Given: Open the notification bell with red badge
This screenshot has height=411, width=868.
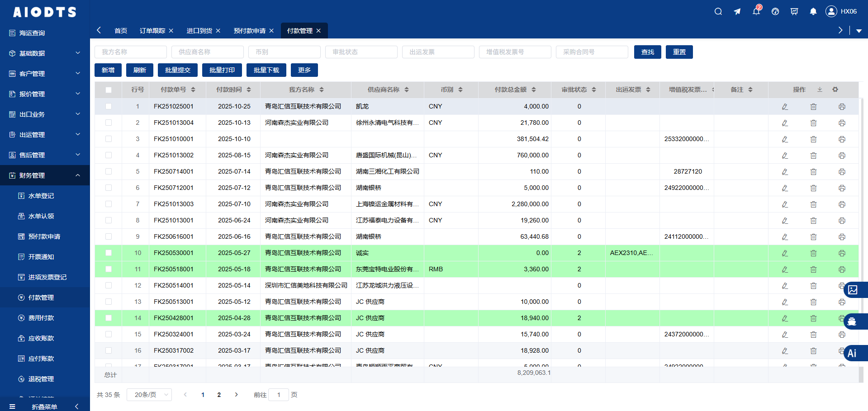Looking at the screenshot, I should [x=756, y=11].
